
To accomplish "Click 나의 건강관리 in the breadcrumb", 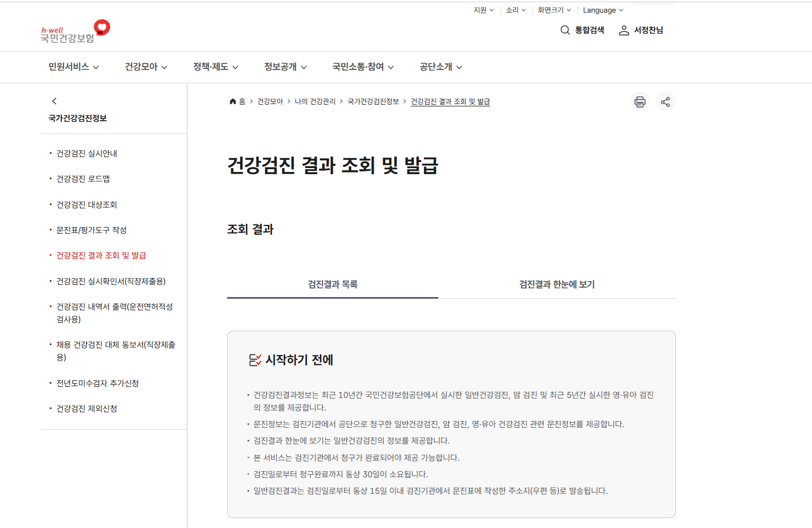I will (315, 101).
